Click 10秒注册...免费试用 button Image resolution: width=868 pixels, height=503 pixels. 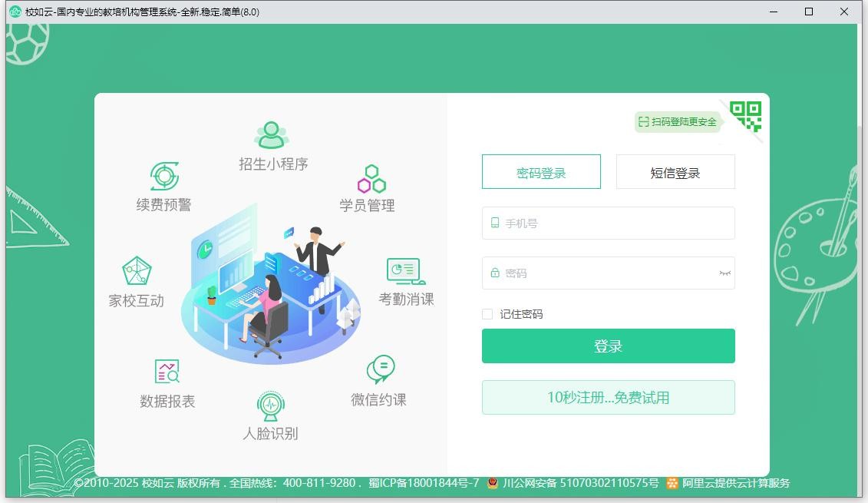[x=609, y=397]
